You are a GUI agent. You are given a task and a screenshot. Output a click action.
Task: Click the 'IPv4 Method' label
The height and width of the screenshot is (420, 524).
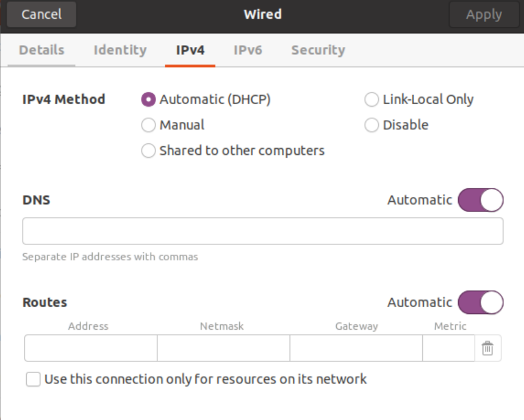click(63, 99)
